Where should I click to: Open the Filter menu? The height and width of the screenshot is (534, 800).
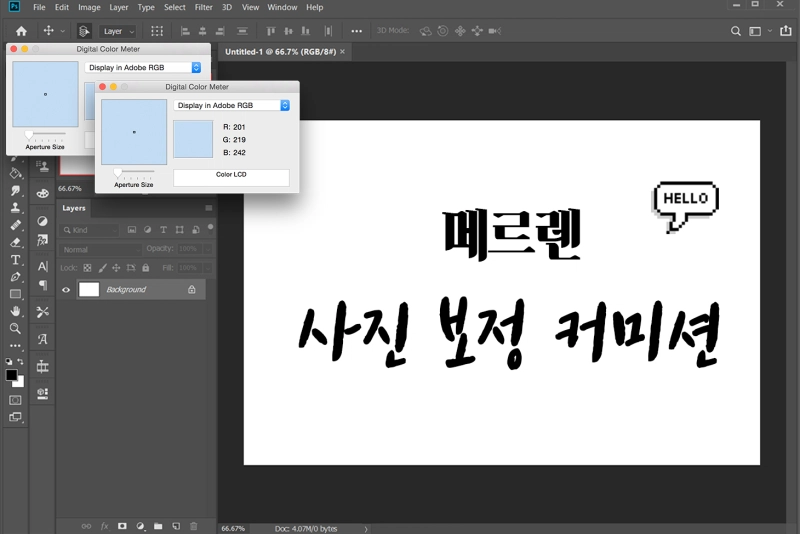pos(203,7)
